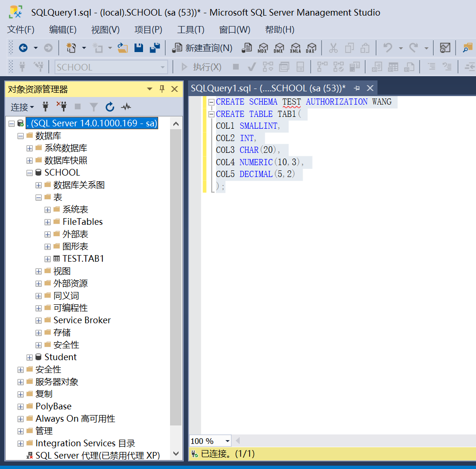Open the 编辑(E) menu
The width and height of the screenshot is (476, 469).
pyautogui.click(x=63, y=29)
